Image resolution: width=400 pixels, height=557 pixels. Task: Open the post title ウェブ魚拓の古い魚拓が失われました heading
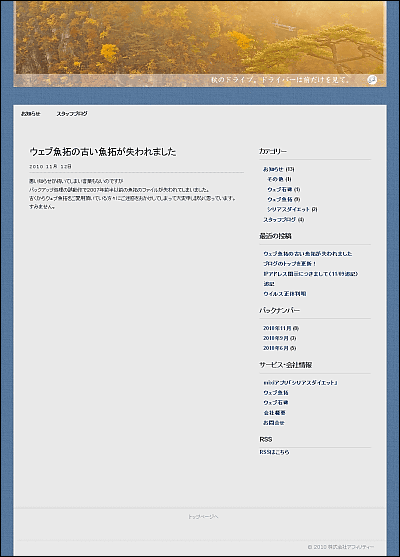point(103,152)
